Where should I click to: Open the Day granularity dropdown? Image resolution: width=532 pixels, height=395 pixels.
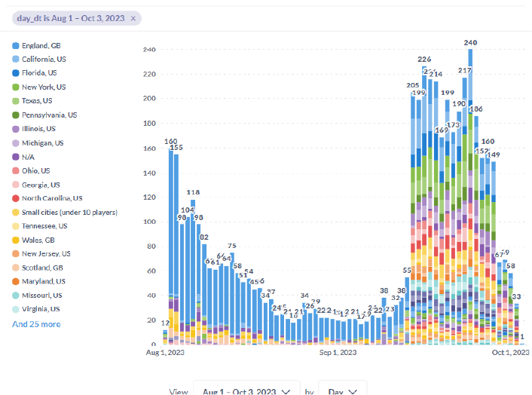click(343, 392)
